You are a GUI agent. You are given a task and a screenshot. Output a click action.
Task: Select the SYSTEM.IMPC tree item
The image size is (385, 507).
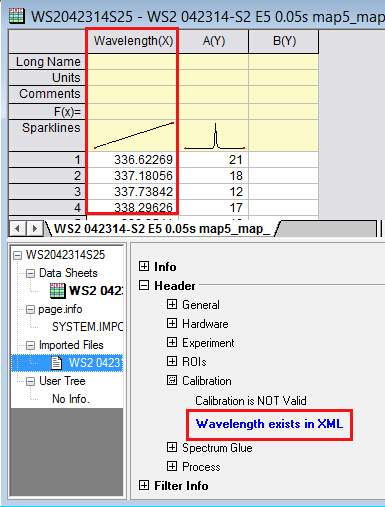[87, 327]
